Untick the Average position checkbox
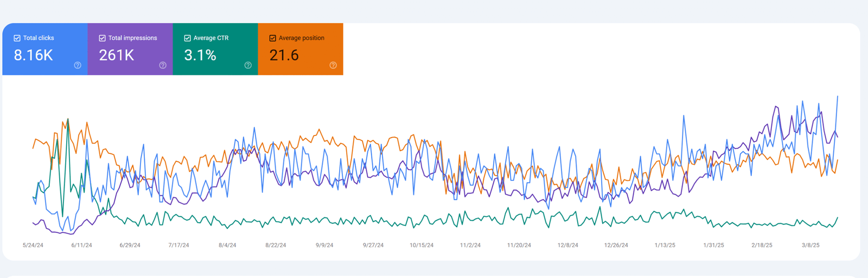Viewport: 868px width, 278px height. pos(272,38)
